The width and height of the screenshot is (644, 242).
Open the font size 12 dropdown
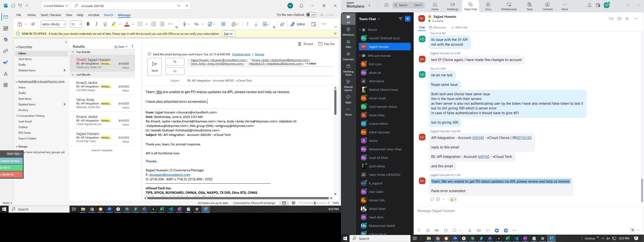pyautogui.click(x=80, y=24)
